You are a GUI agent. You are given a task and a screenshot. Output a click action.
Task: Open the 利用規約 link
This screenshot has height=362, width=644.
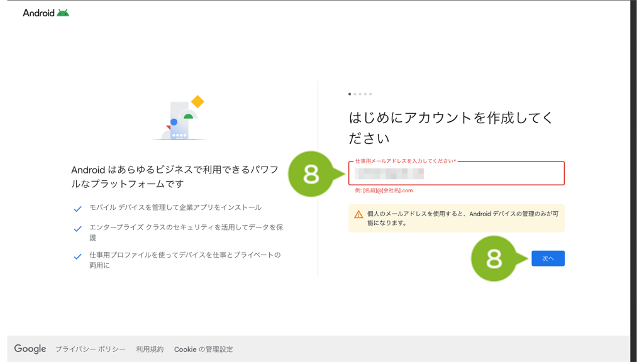click(x=150, y=349)
